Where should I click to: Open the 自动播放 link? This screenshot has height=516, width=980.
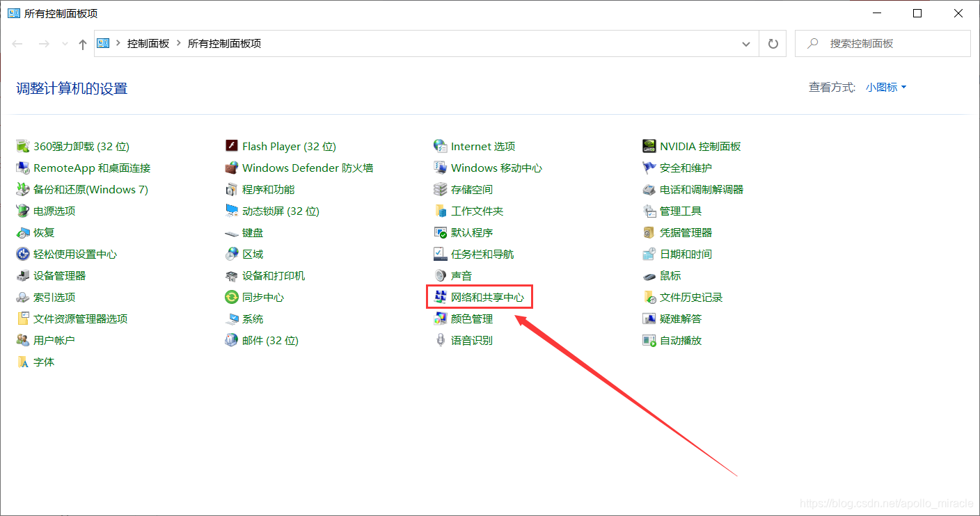(x=681, y=340)
